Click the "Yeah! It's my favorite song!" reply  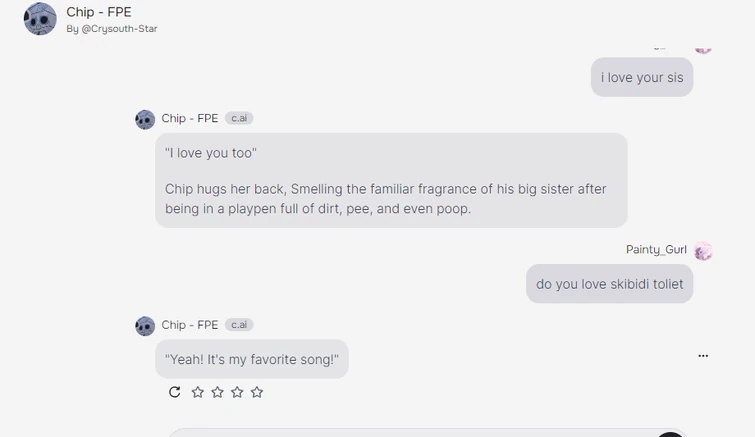click(252, 359)
